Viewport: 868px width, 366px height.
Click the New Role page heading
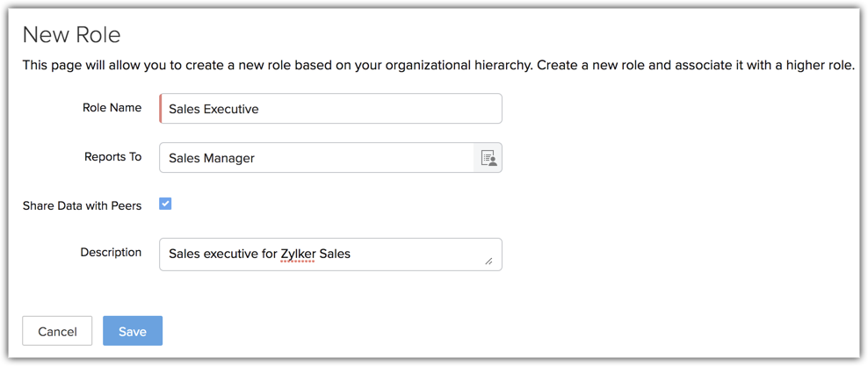tap(71, 34)
